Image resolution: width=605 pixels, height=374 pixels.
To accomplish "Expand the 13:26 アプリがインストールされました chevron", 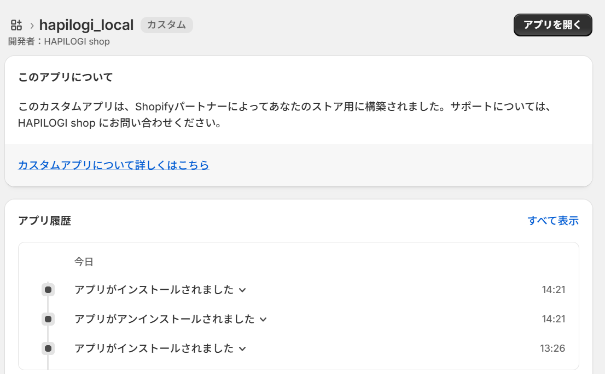I will click(x=242, y=349).
